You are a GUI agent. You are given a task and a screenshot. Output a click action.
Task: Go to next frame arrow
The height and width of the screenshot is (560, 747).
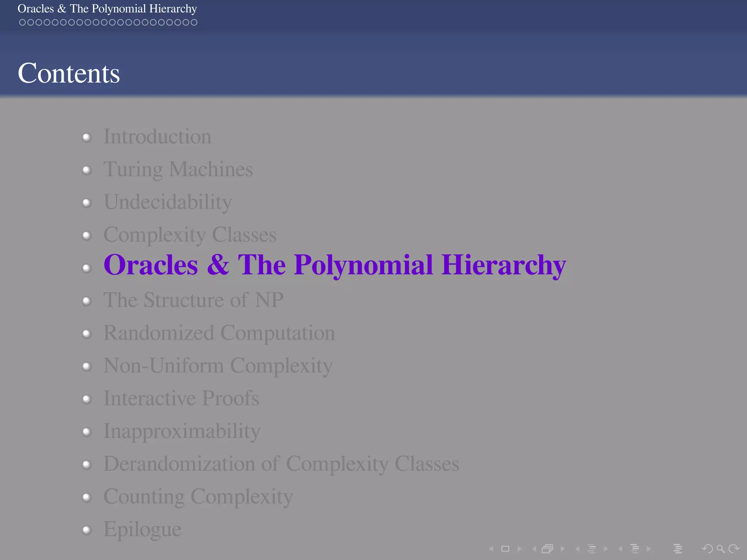coord(562,549)
